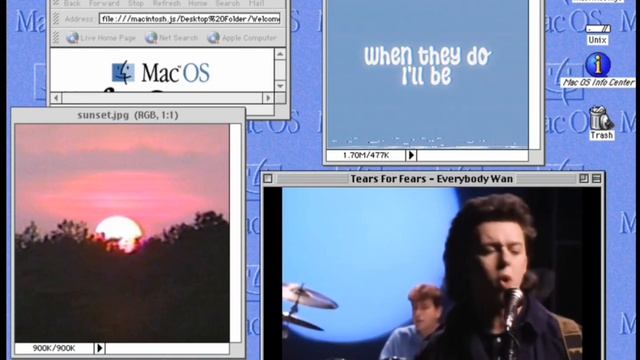Click the sunset photo canvas
Viewport: 640px width, 360px height.
tap(122, 233)
